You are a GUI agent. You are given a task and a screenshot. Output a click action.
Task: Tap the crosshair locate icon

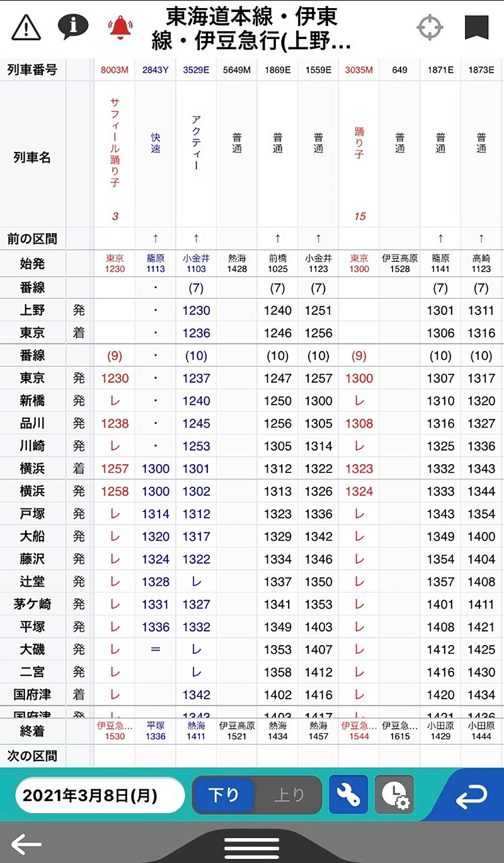430,28
